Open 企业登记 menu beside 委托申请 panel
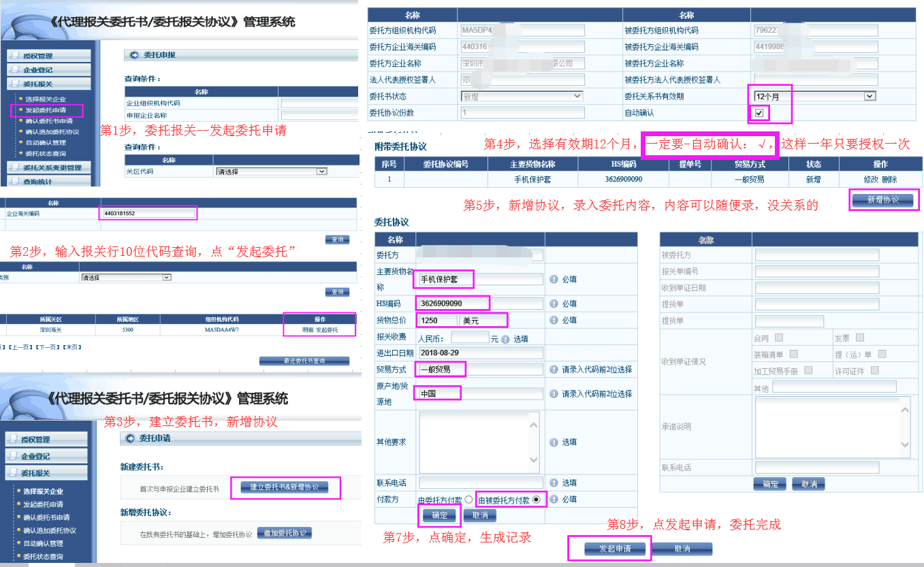924x567 pixels. (x=46, y=456)
